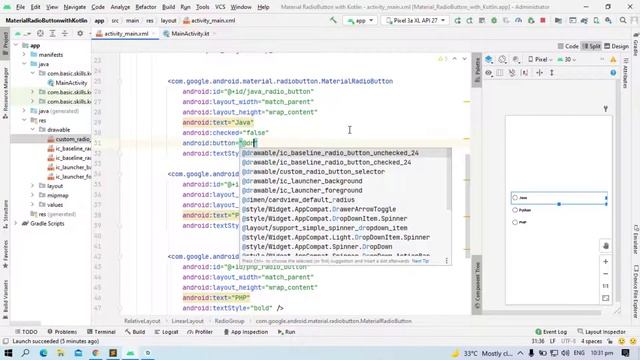Open the Pixel 3a XL API 27 device dropdown
Image resolution: width=640 pixels, height=360 pixels.
(415, 20)
